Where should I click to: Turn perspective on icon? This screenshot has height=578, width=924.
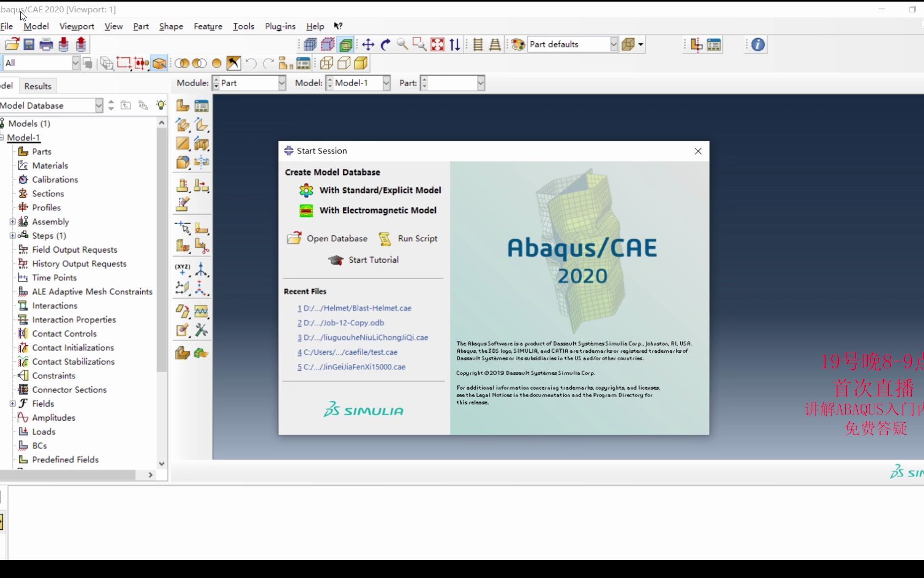[495, 44]
